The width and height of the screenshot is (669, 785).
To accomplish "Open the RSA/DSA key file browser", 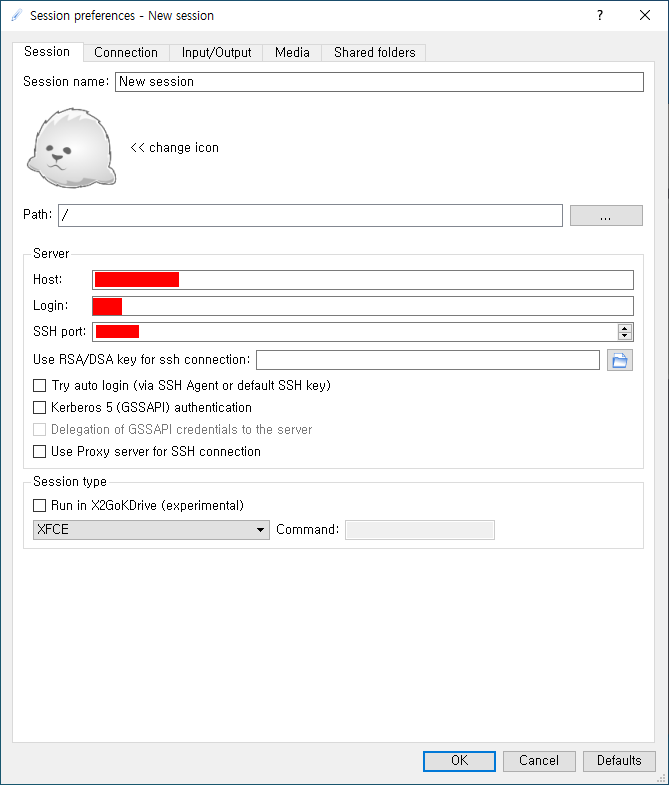I will click(x=619, y=360).
